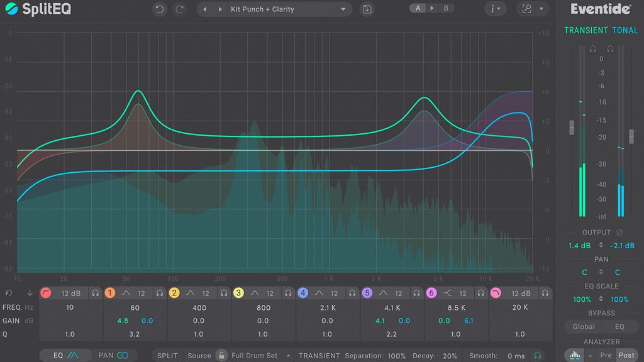Click the B preset compare button
Image resolution: width=644 pixels, height=362 pixels.
point(445,8)
